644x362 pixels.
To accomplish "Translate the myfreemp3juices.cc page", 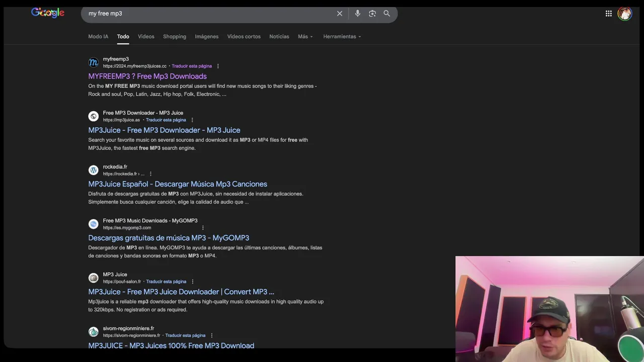I will point(192,66).
